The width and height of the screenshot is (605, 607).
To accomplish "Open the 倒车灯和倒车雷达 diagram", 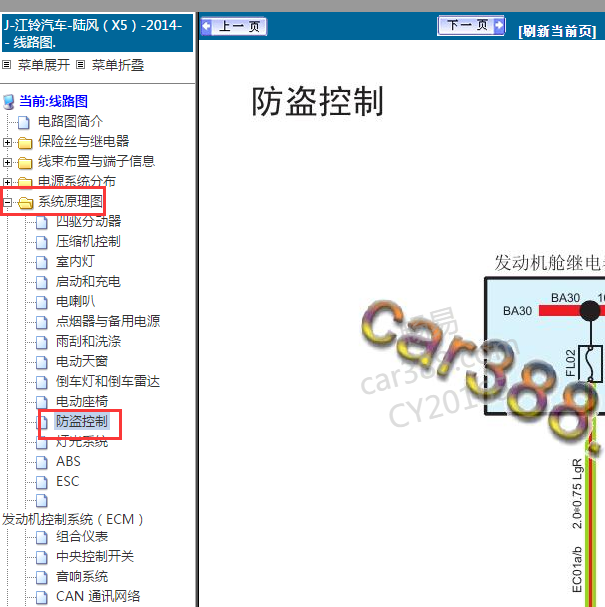I will [x=108, y=381].
